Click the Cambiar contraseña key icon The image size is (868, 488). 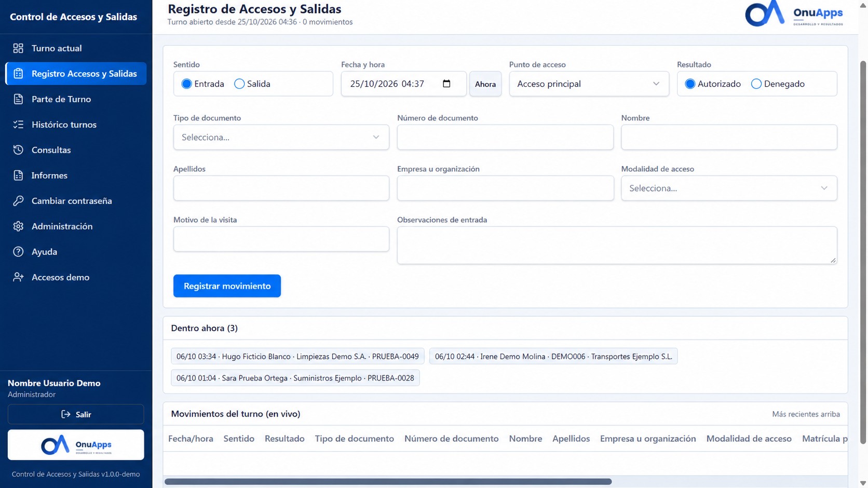click(18, 201)
